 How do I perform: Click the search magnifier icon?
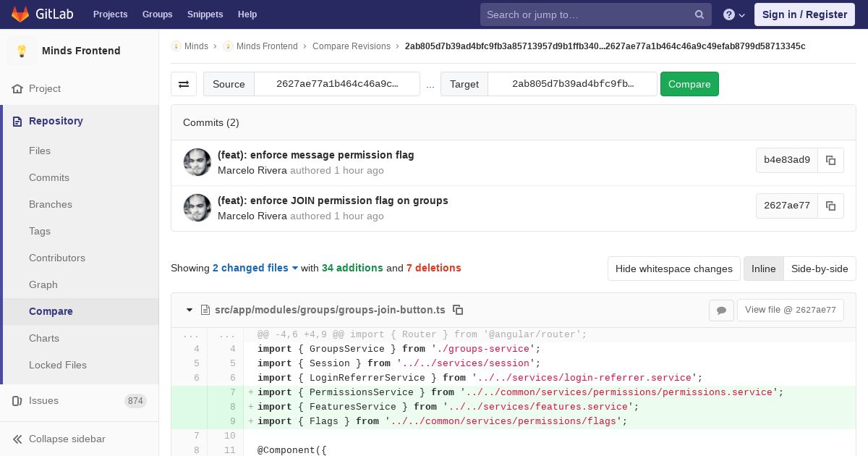[x=699, y=14]
